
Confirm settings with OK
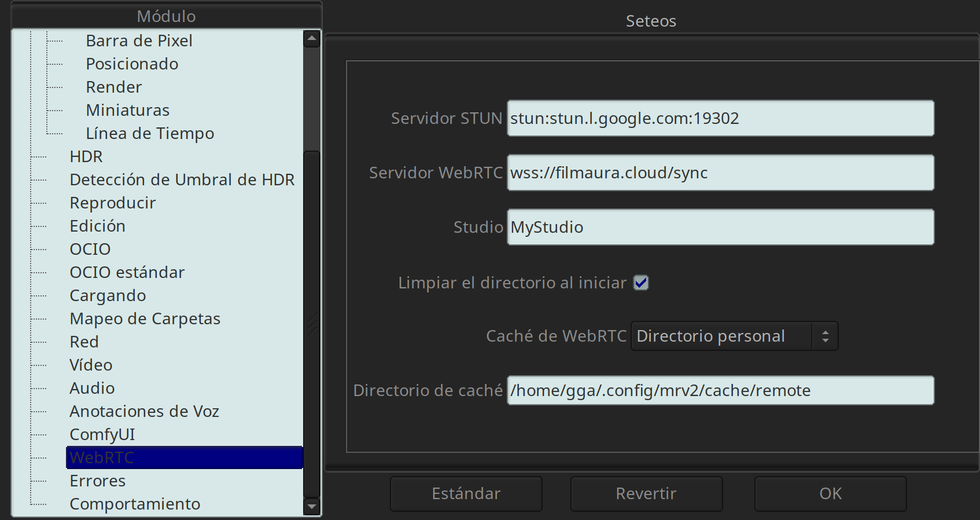[x=830, y=493]
